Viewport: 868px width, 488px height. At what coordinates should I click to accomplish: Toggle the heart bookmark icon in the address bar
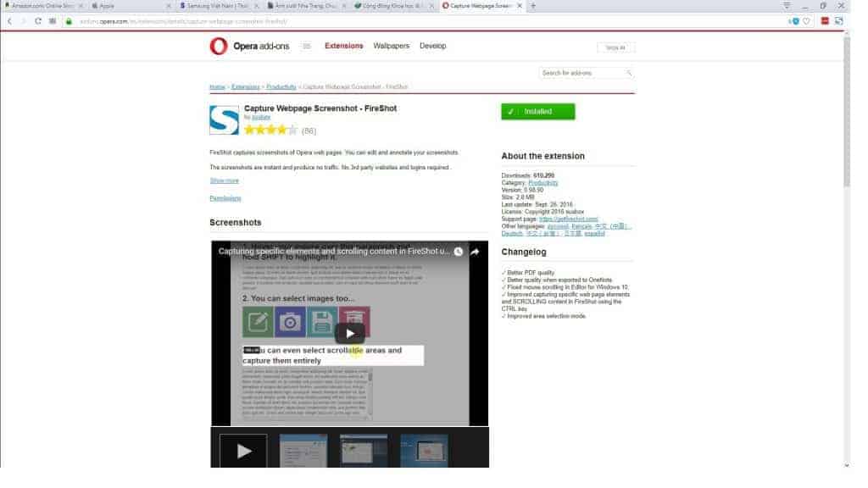(x=806, y=21)
